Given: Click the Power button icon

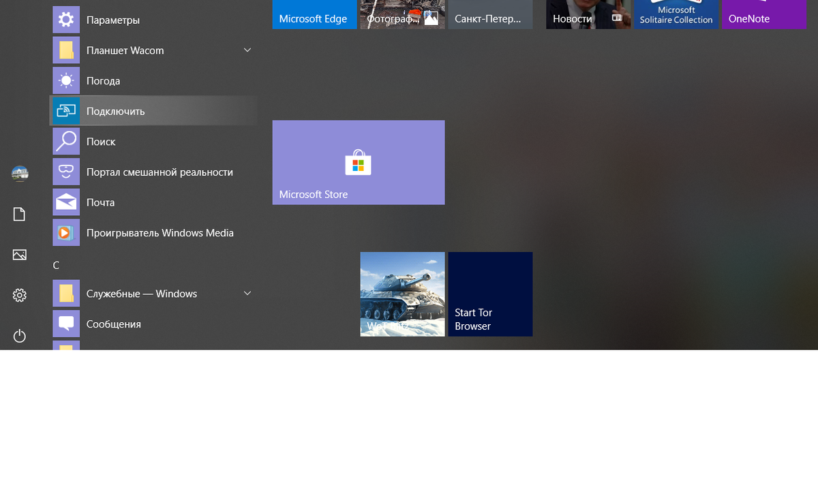Looking at the screenshot, I should (20, 336).
